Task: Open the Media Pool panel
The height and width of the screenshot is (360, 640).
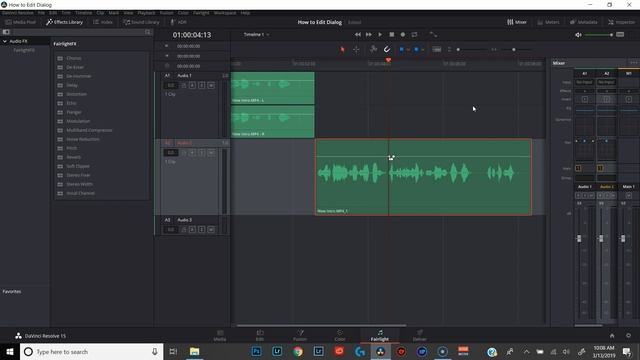Action: 20,22
